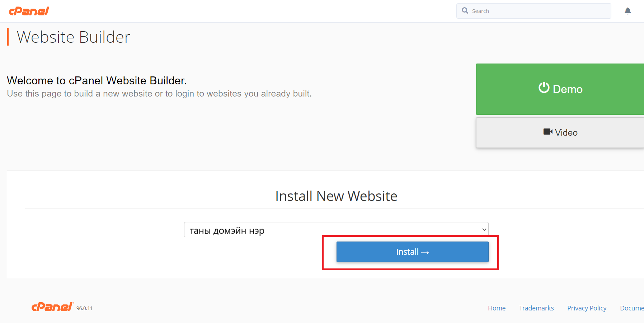Open notifications bell icon
This screenshot has height=323, width=644.
coord(627,11)
